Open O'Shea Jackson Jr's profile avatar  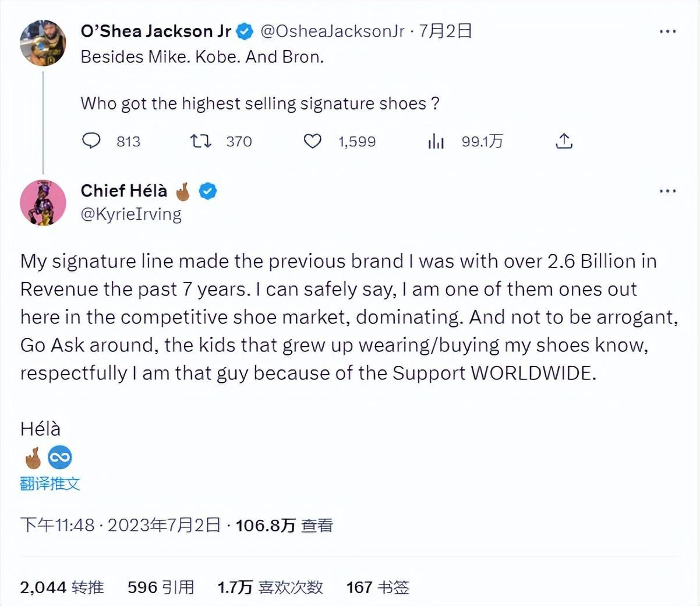tap(43, 43)
